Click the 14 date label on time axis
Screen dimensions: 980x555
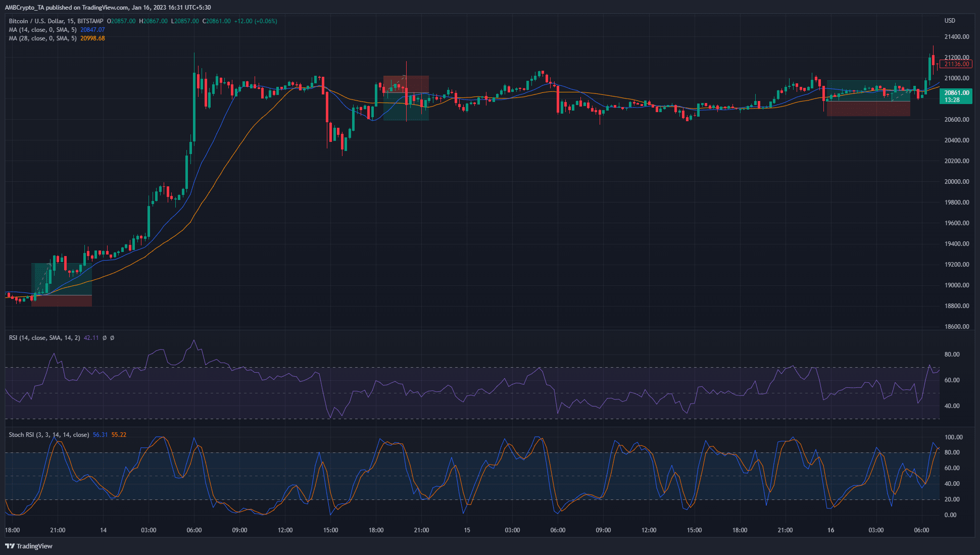click(103, 530)
